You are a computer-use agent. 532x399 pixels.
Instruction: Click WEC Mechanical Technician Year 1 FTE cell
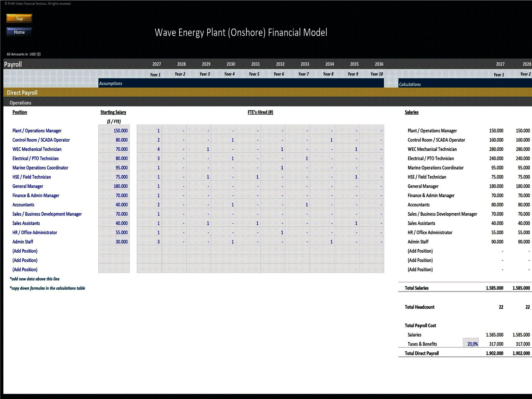coord(149,149)
